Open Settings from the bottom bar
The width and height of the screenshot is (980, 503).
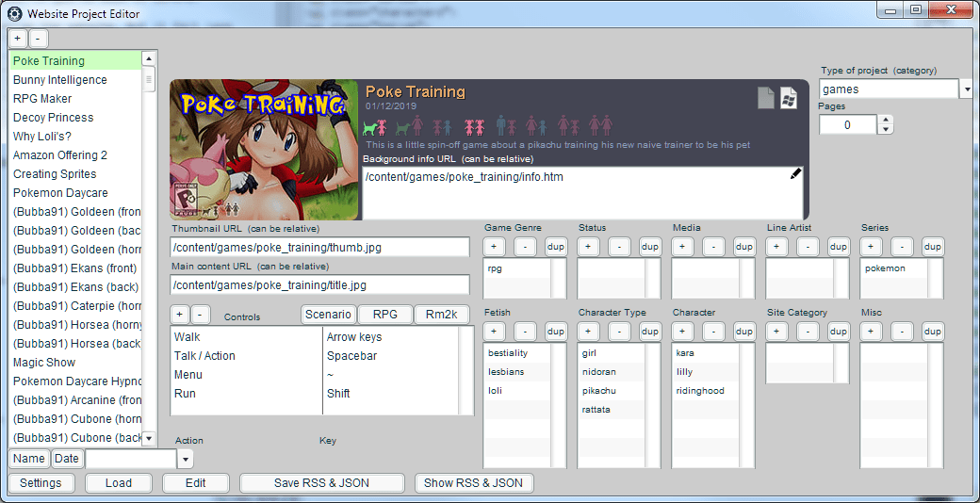(41, 483)
